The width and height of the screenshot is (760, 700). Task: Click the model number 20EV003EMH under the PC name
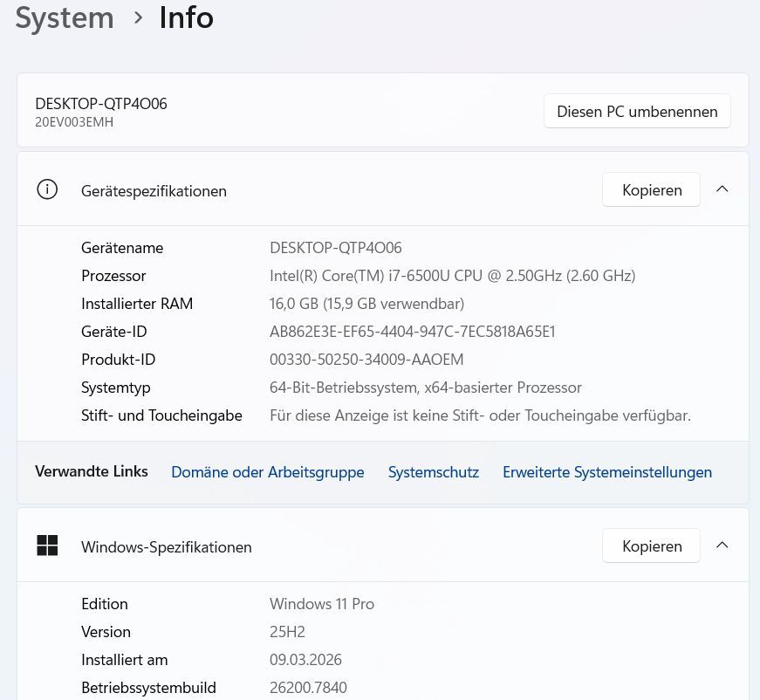[x=74, y=122]
